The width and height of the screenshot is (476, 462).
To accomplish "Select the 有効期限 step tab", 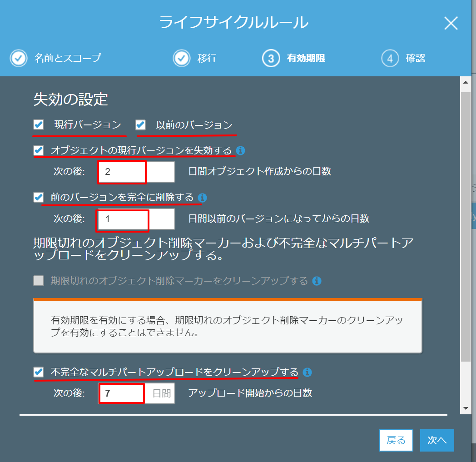I will point(306,58).
